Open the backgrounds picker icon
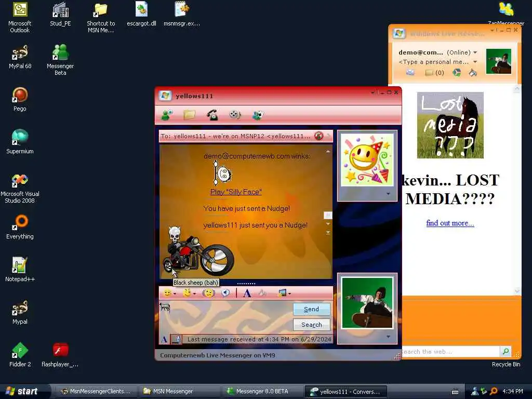532x399 pixels. (282, 293)
